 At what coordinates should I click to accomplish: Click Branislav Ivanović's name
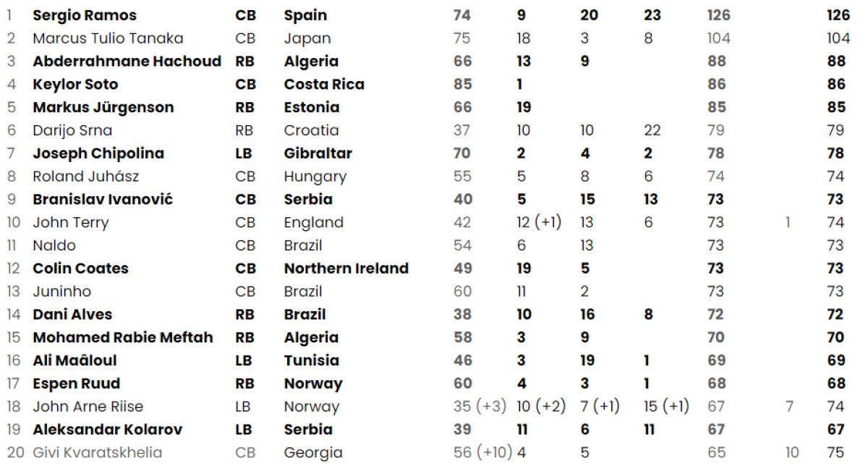click(x=103, y=200)
